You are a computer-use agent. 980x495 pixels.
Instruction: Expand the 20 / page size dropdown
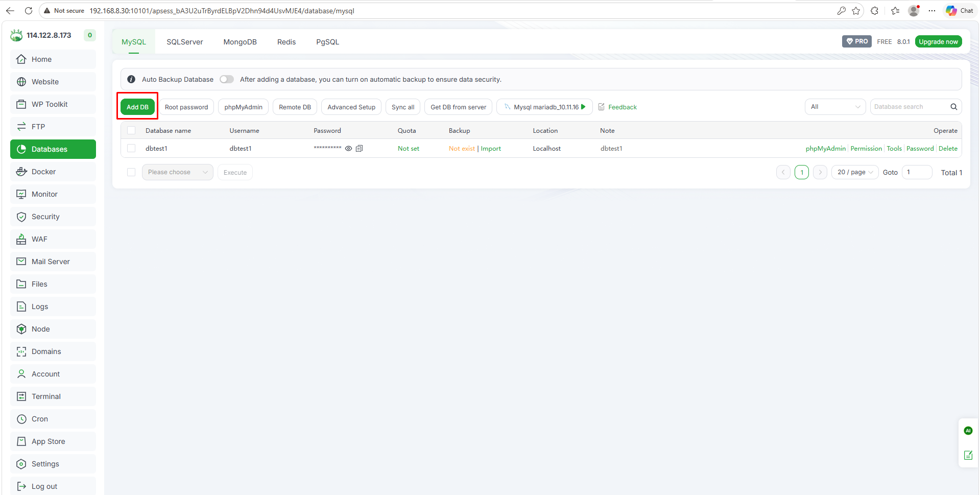(855, 172)
